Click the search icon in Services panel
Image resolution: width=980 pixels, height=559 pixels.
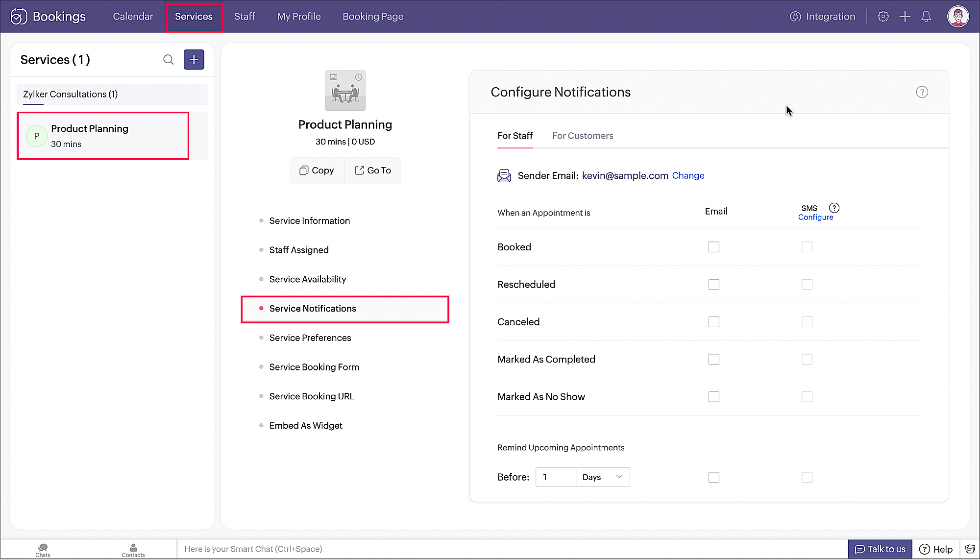pos(168,60)
